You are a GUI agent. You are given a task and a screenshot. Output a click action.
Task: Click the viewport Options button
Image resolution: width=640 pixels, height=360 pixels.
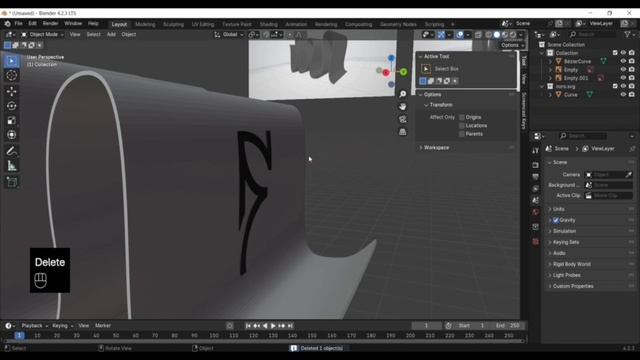pos(512,45)
